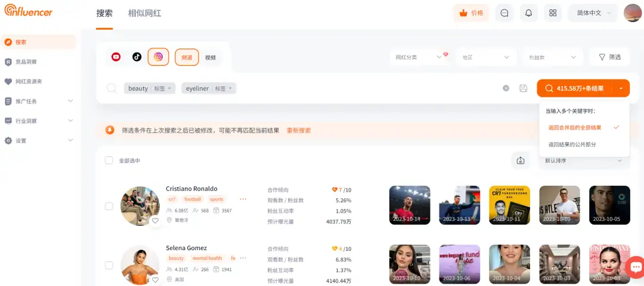
Task: Open Cristiano Ronaldo's avatar photo
Action: tap(140, 206)
